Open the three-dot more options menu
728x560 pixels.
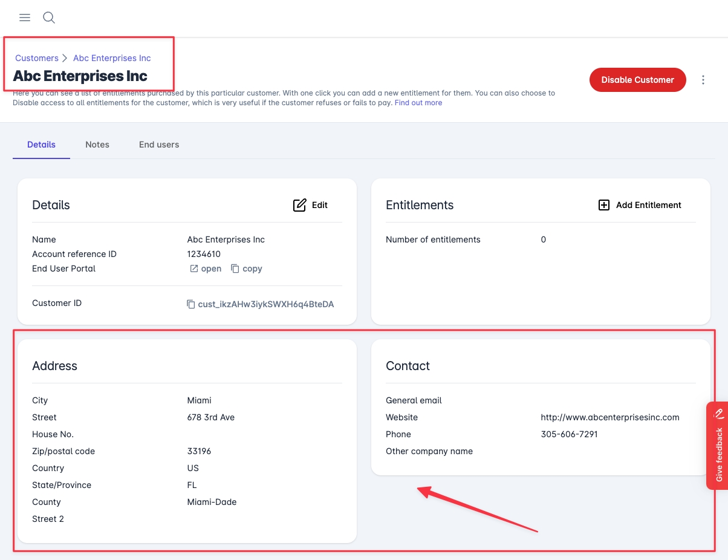[x=703, y=80]
